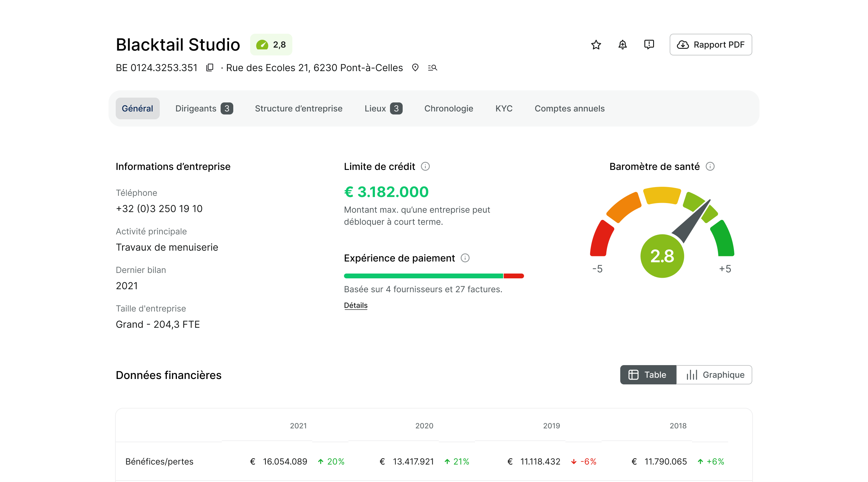The height and width of the screenshot is (482, 868).
Task: Click the bell alert icon
Action: [x=622, y=45]
